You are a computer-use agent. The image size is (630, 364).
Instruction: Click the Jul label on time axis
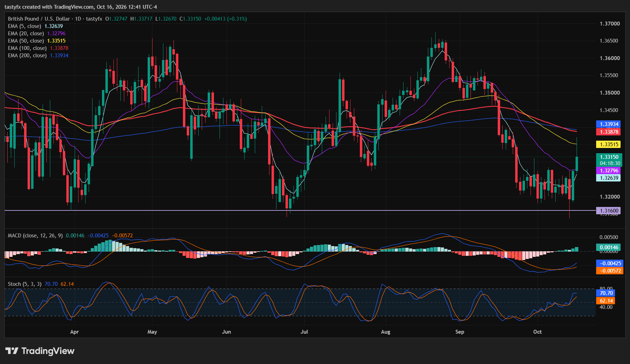coord(304,332)
